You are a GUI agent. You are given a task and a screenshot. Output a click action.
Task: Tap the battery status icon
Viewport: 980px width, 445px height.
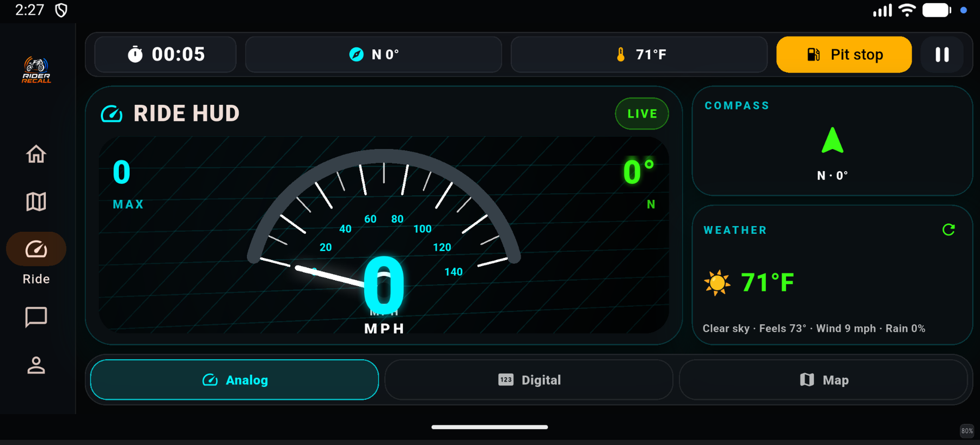(936, 10)
